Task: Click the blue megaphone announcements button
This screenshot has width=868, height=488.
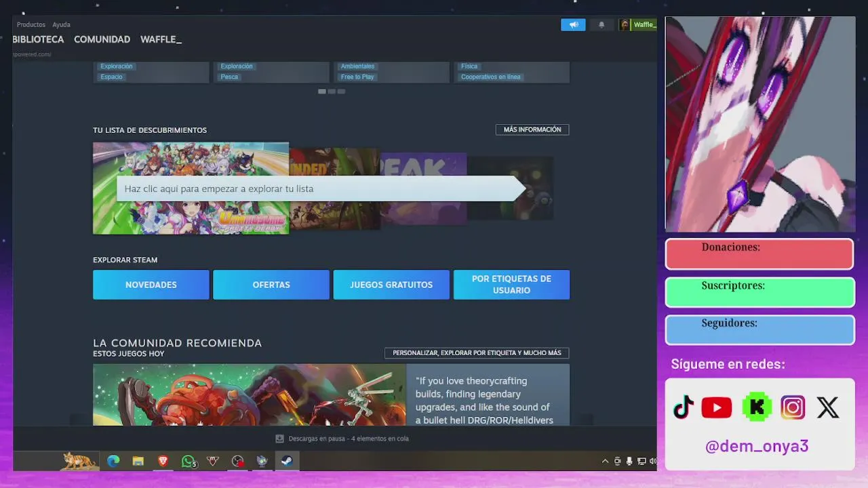Action: coord(573,25)
